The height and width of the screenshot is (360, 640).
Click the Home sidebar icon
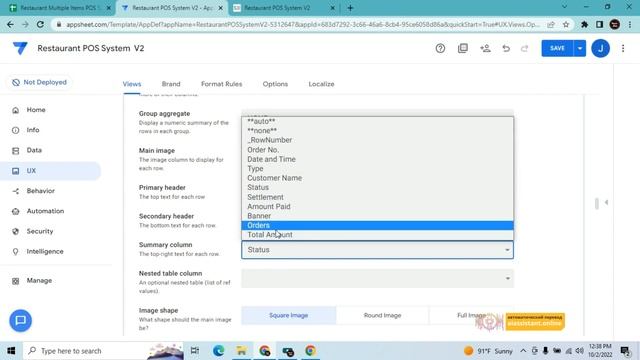pyautogui.click(x=16, y=110)
